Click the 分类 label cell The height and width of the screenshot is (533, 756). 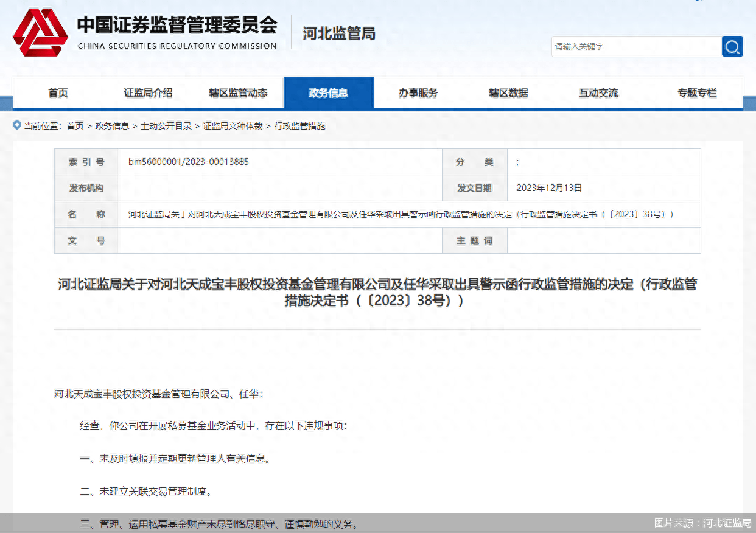475,162
